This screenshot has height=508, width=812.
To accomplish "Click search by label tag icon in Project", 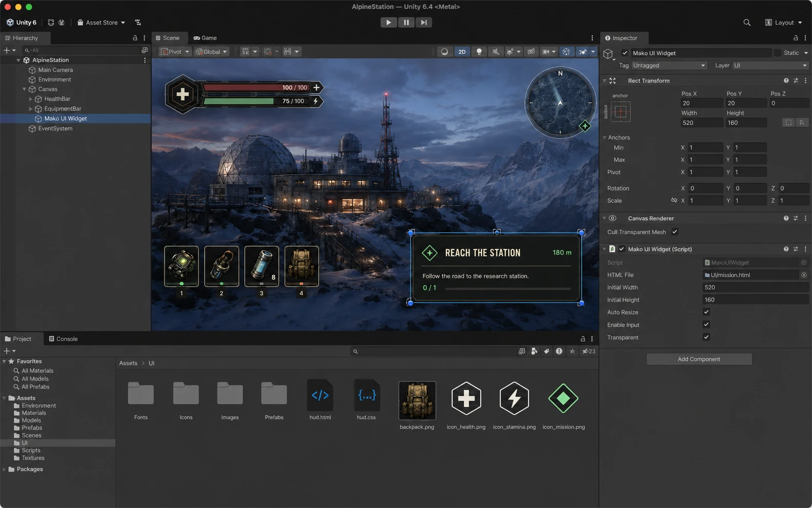I will 547,351.
